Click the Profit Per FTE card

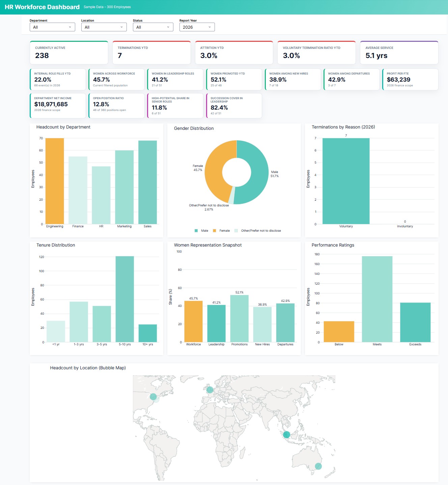(x=410, y=79)
